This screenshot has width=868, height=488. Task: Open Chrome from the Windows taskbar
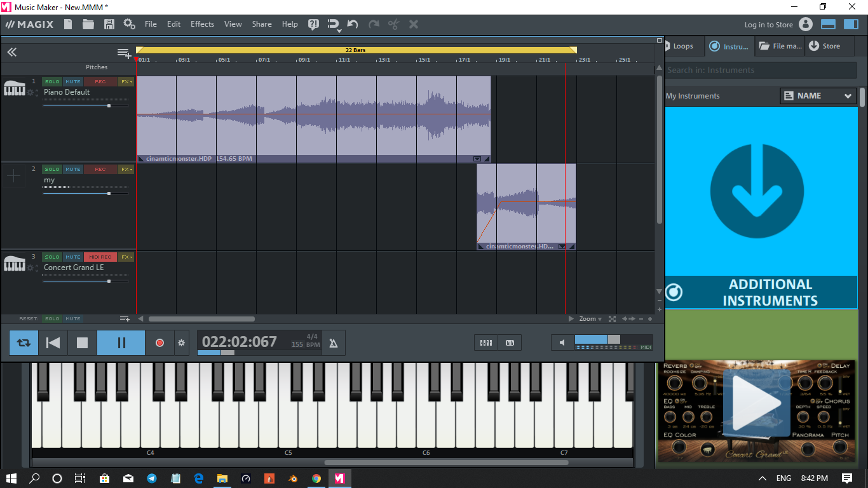coord(316,478)
